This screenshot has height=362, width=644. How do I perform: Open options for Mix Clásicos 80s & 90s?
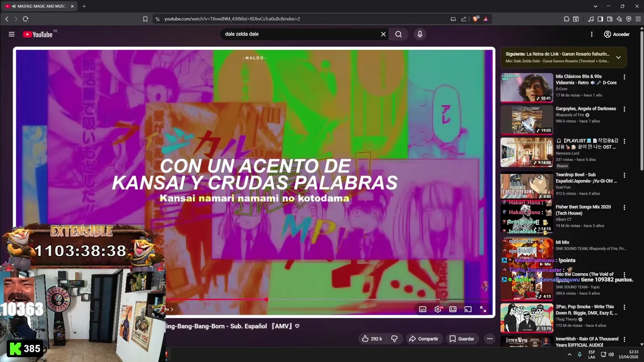[624, 77]
